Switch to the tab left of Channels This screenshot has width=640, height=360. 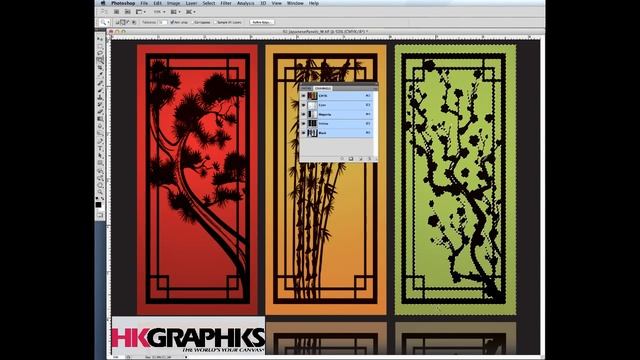(x=306, y=88)
